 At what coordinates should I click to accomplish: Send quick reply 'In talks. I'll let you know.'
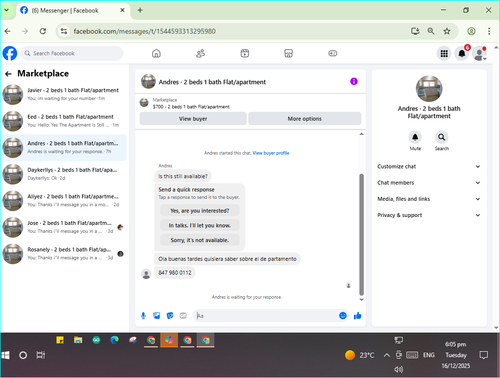(x=200, y=225)
